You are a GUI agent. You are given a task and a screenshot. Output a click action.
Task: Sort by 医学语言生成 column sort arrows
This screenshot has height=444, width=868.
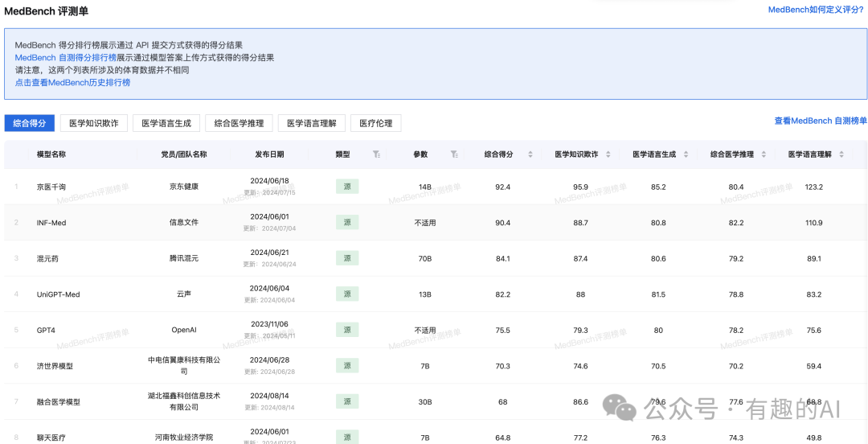(x=686, y=154)
